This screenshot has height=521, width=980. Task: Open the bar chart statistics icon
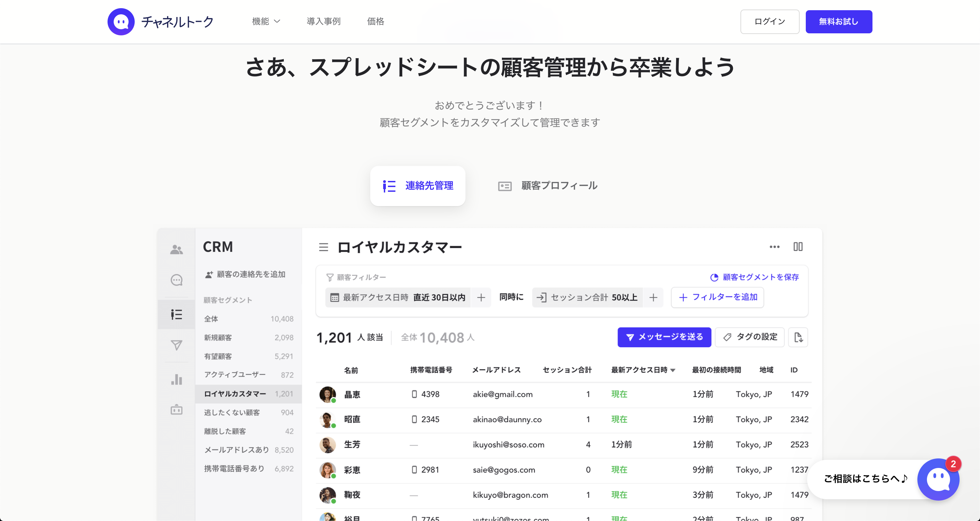[176, 379]
